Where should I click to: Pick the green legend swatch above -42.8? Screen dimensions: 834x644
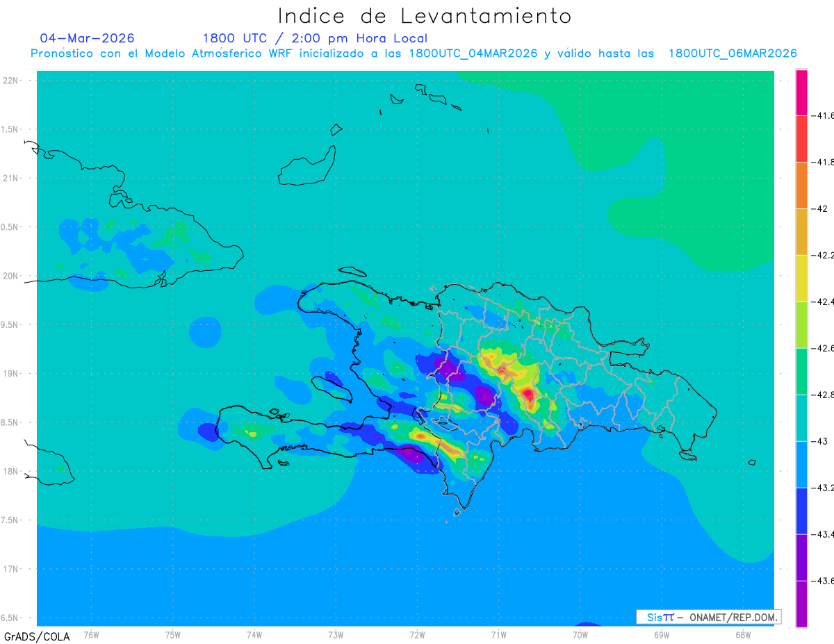(801, 372)
